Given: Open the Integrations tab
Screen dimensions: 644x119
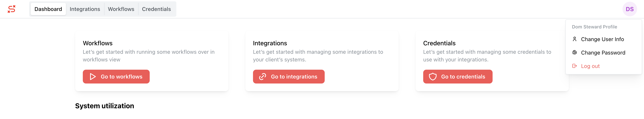Looking at the screenshot, I should pos(85,9).
